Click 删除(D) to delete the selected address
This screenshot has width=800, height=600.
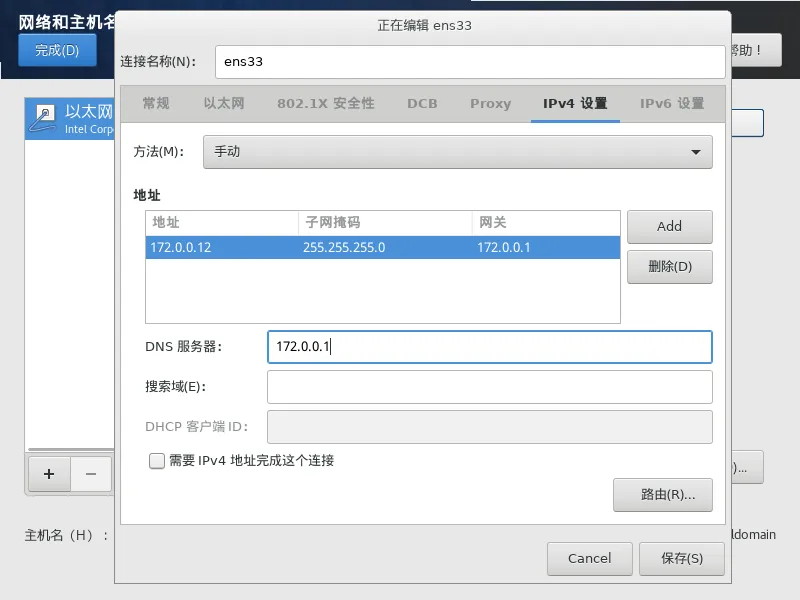pos(669,267)
